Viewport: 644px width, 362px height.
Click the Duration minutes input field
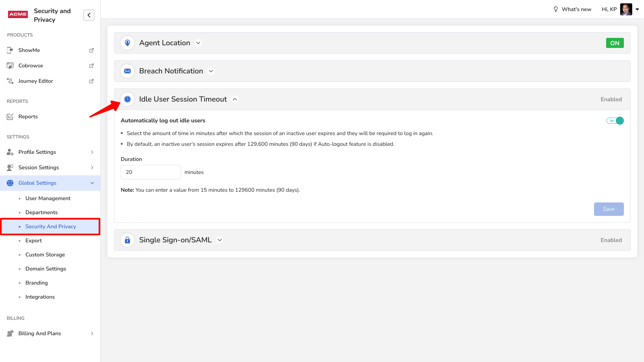click(151, 172)
